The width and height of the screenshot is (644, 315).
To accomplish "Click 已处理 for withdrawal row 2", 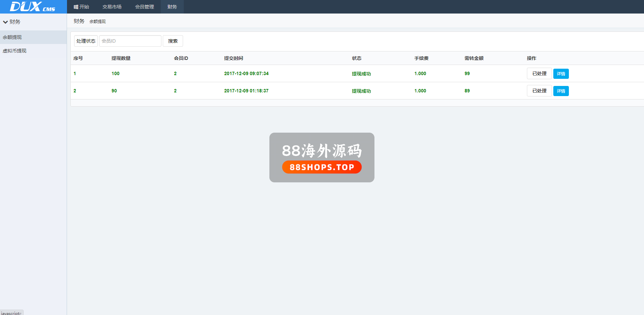I will pyautogui.click(x=539, y=91).
